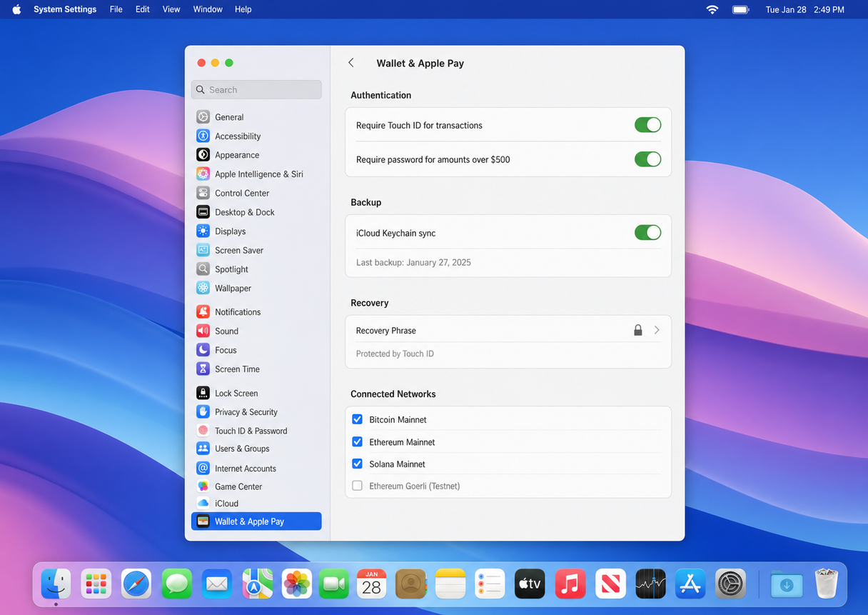The image size is (868, 615).
Task: Open the Window menu
Action: [208, 9]
